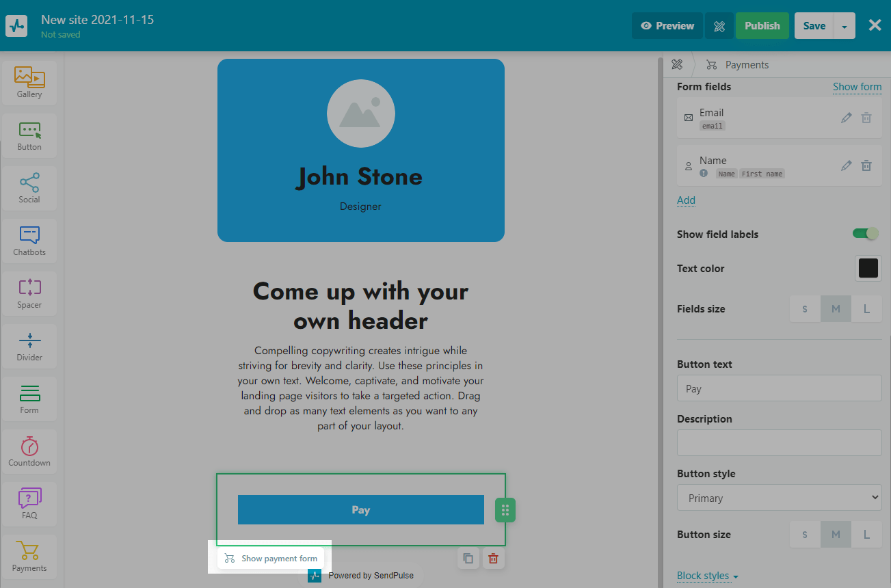Image resolution: width=891 pixels, height=588 pixels.
Task: Duplicate the selected Pay block
Action: tap(468, 559)
